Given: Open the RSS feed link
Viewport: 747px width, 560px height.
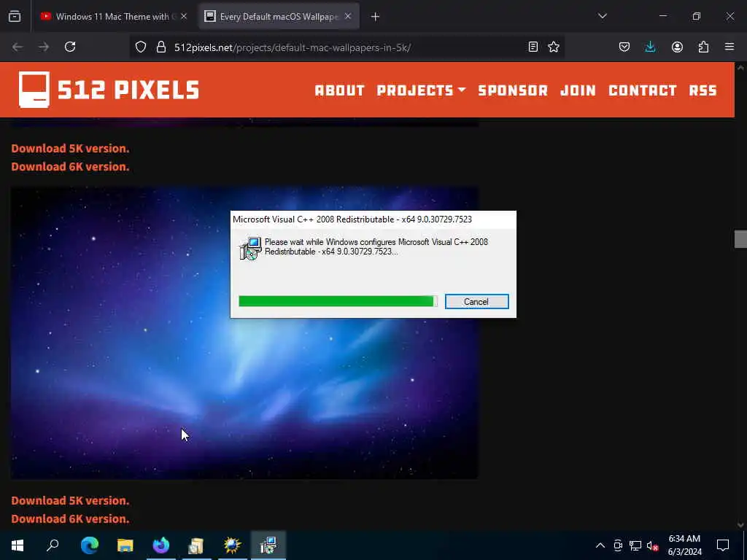Looking at the screenshot, I should point(703,90).
